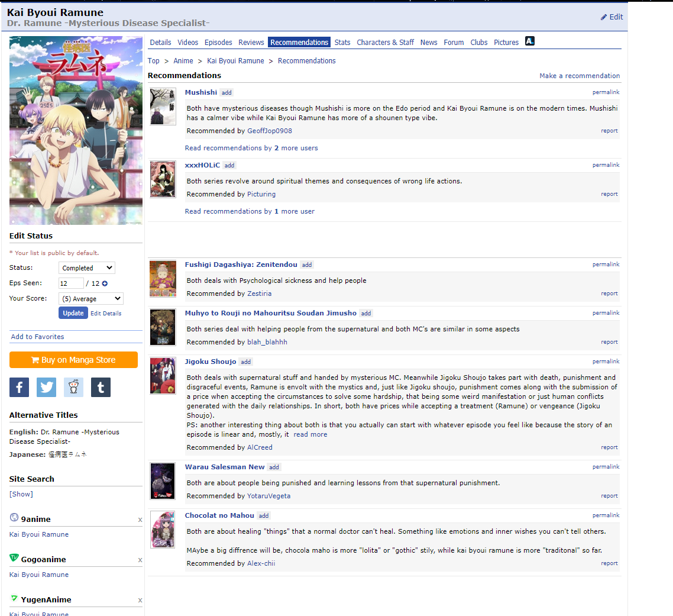
Task: Add xxxHOLiC to your list
Action: pyautogui.click(x=229, y=165)
